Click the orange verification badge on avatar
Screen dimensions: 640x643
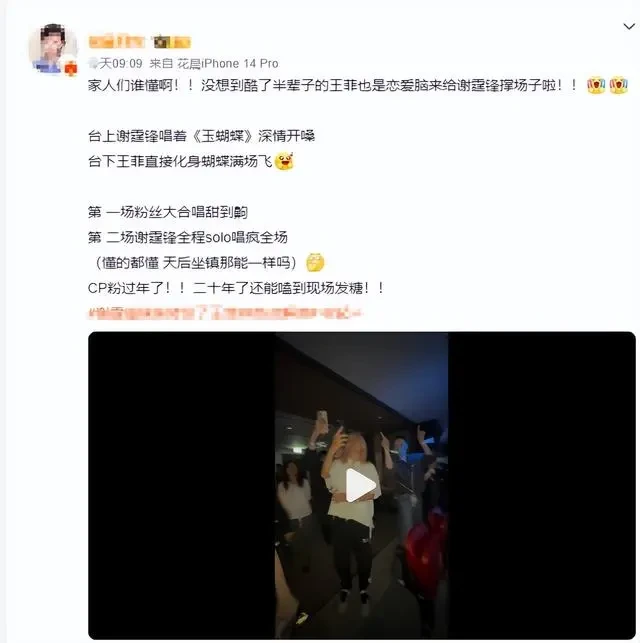coord(71,68)
